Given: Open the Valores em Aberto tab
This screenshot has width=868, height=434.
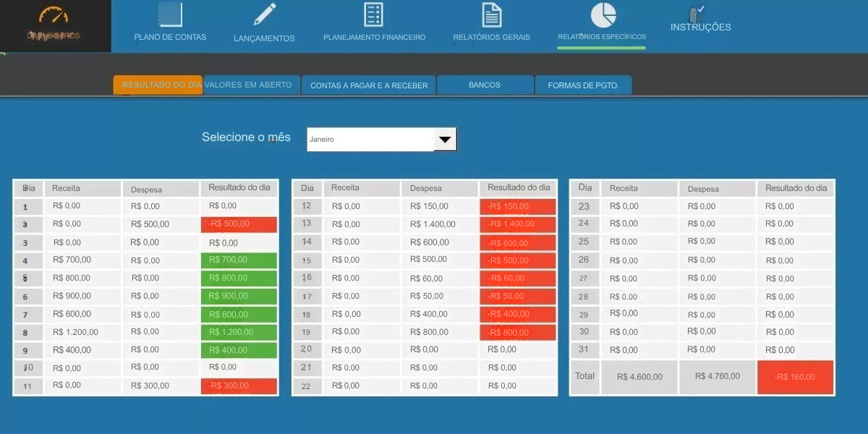Looking at the screenshot, I should (248, 85).
